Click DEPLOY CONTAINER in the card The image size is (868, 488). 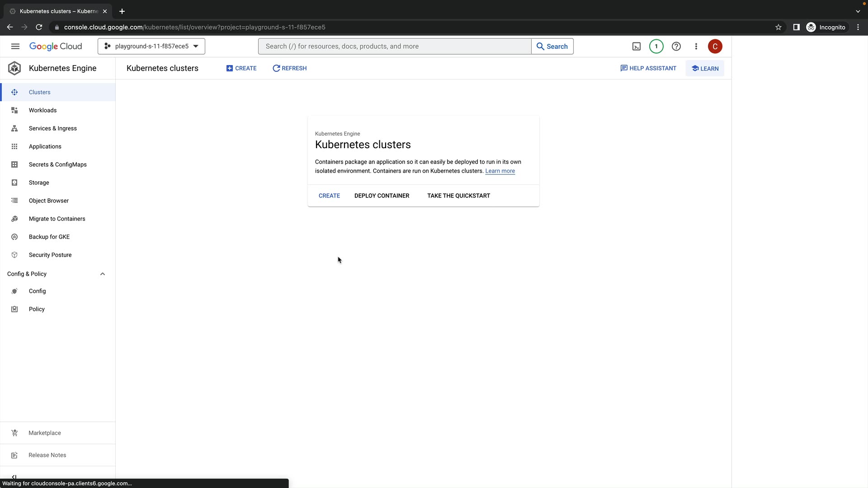pos(382,196)
